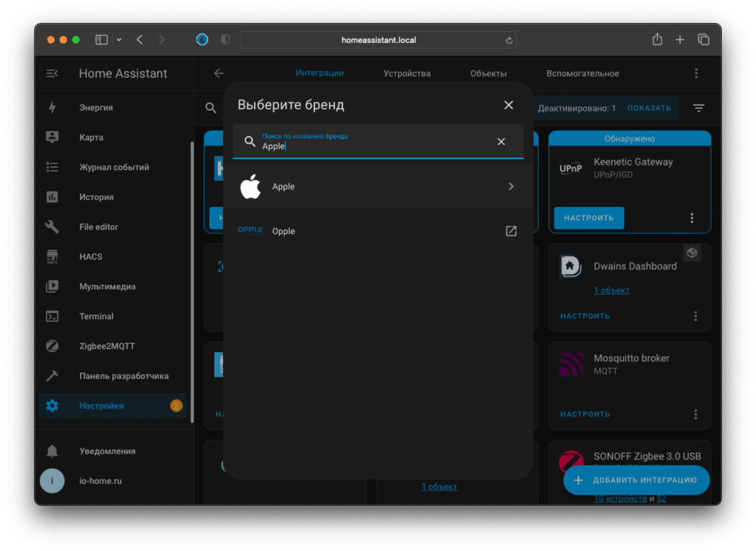Open a new Safari tab
Viewport: 756px width, 551px height.
(x=680, y=40)
